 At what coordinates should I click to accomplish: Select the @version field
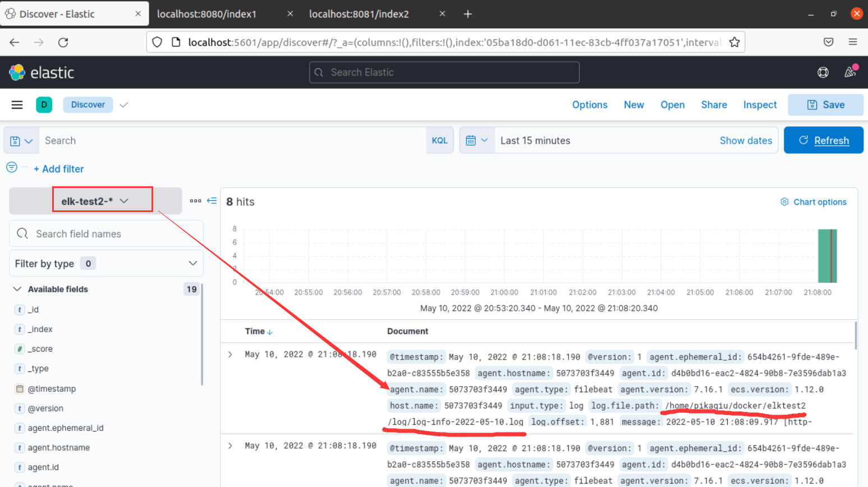click(45, 408)
